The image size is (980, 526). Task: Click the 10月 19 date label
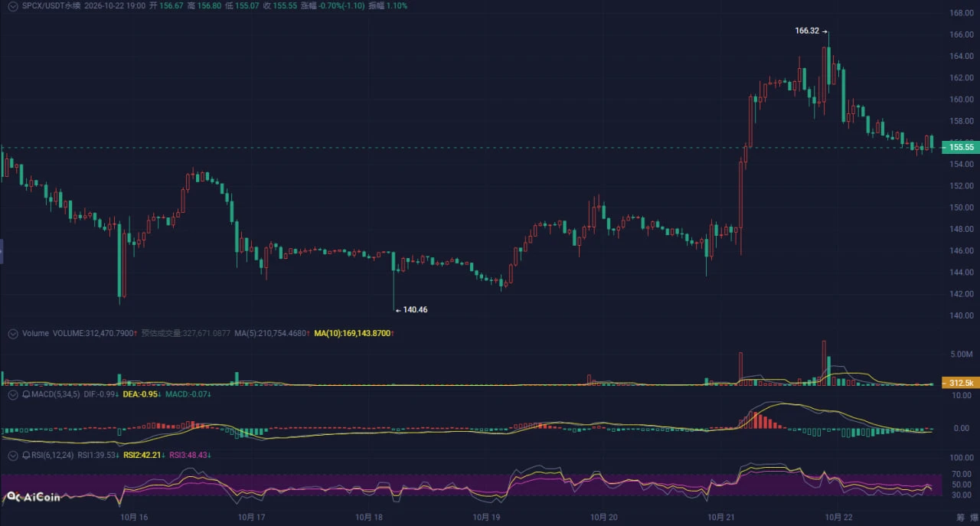coord(487,518)
